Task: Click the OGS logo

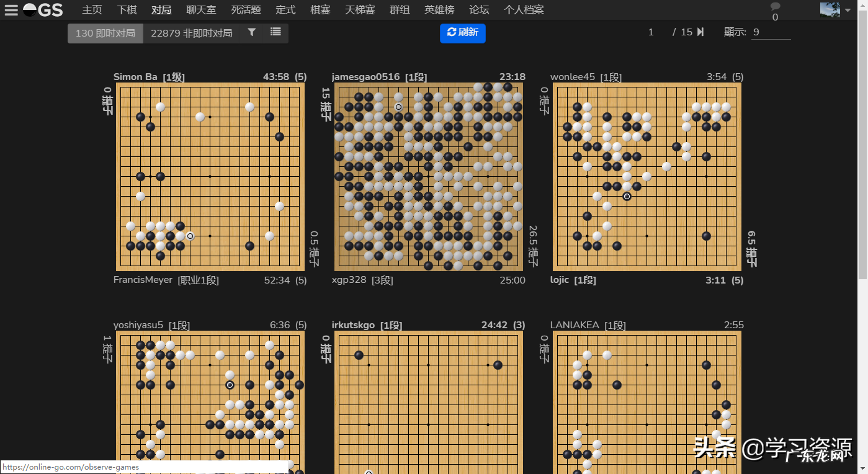Action: (42, 9)
